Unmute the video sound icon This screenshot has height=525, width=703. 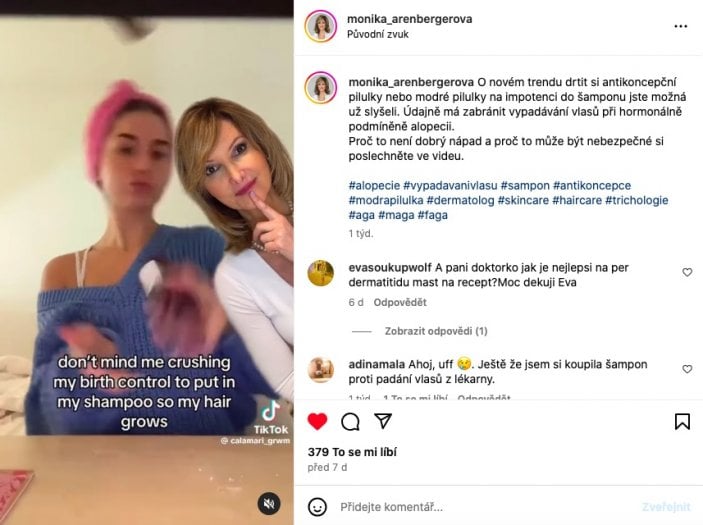click(269, 503)
